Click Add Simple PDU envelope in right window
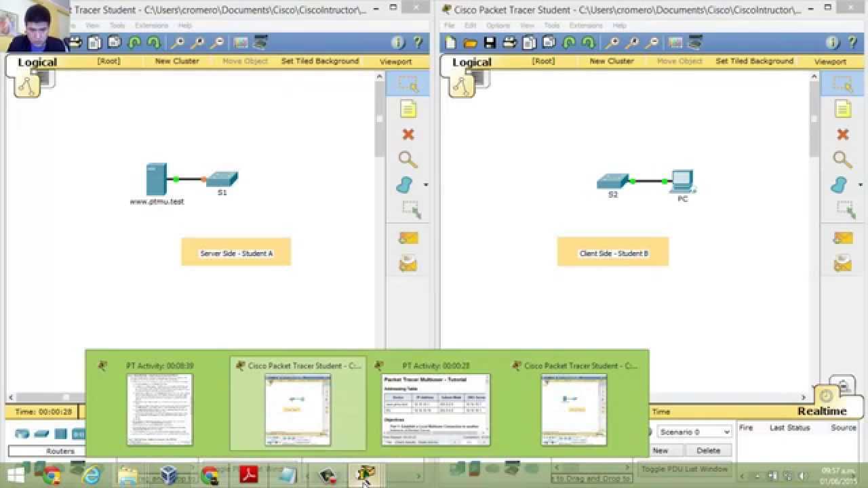 coord(843,238)
